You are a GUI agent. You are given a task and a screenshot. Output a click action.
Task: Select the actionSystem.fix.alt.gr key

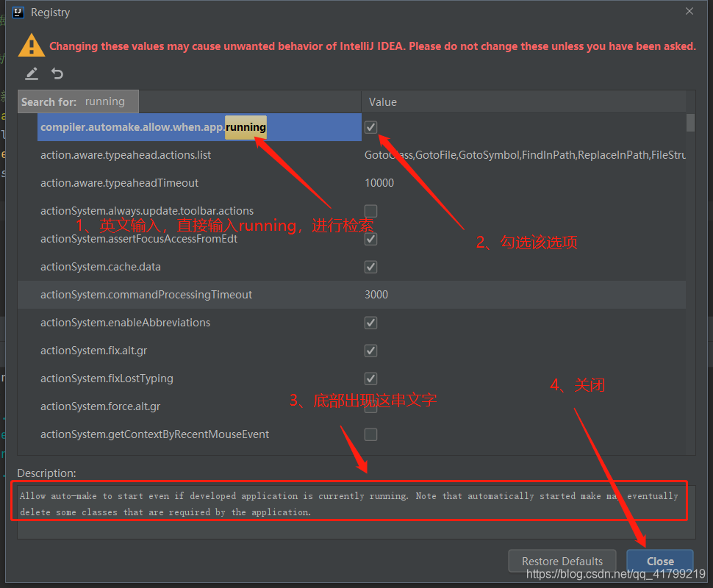93,351
